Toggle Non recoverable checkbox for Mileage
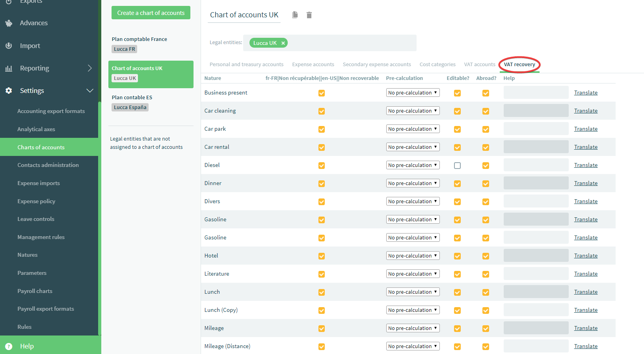The image size is (644, 354). pyautogui.click(x=322, y=328)
